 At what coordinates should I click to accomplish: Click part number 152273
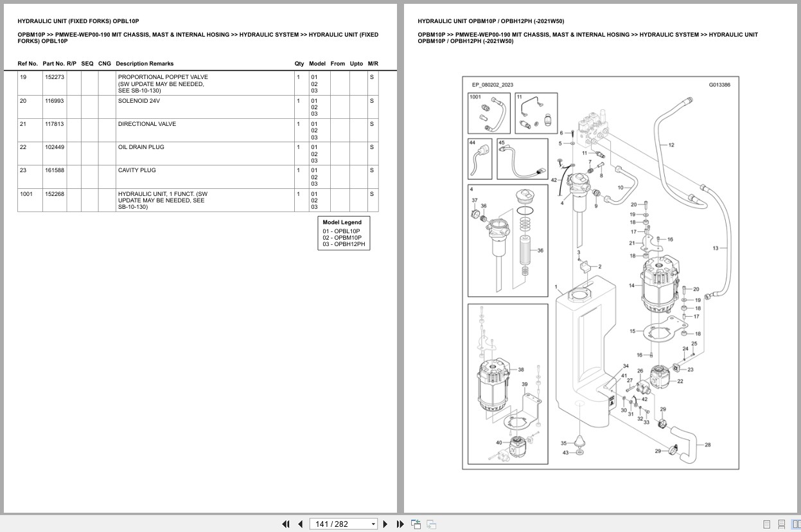[x=54, y=77]
